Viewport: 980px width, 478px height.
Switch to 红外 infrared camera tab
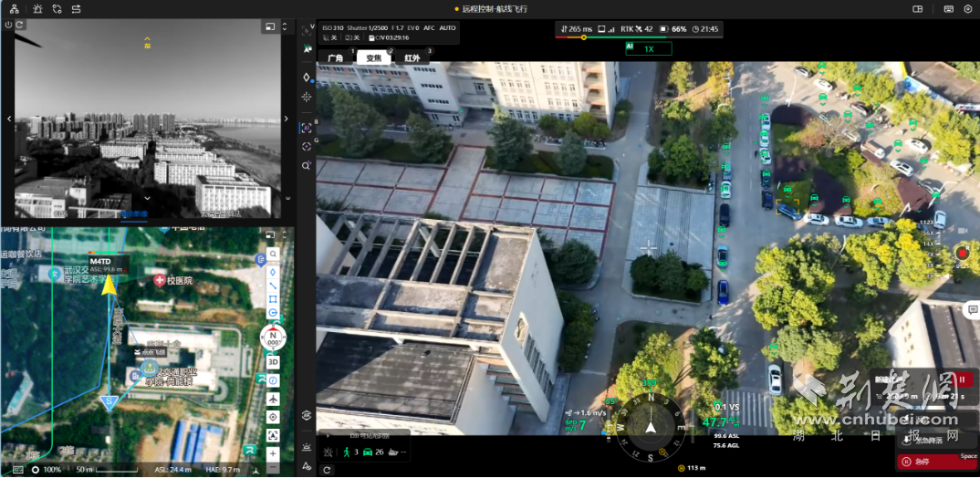tap(412, 58)
